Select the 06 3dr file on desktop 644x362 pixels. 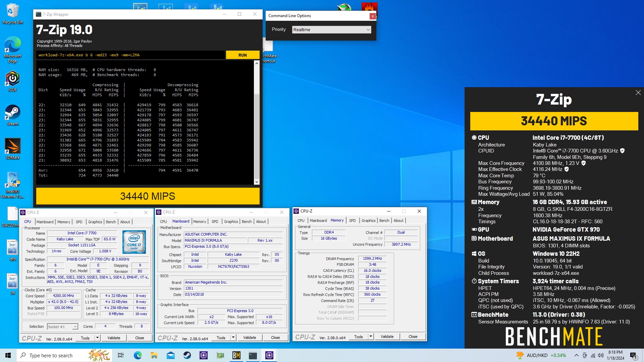coord(12,284)
